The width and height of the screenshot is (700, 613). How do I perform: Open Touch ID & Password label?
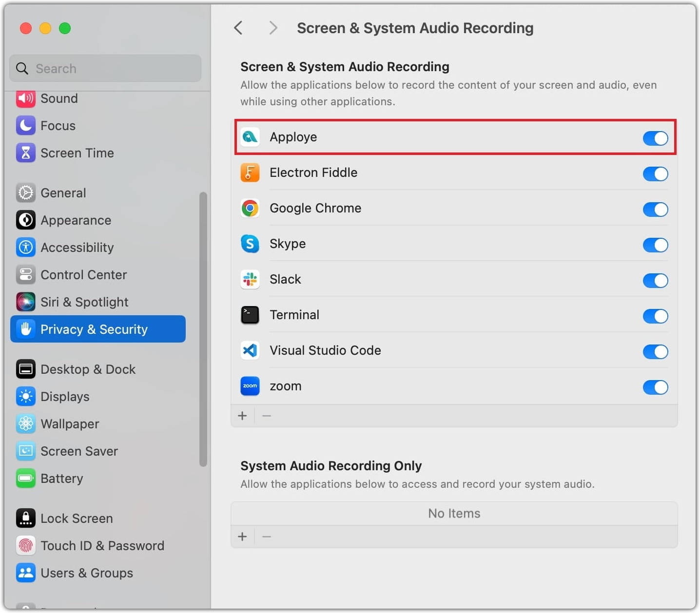tap(102, 546)
